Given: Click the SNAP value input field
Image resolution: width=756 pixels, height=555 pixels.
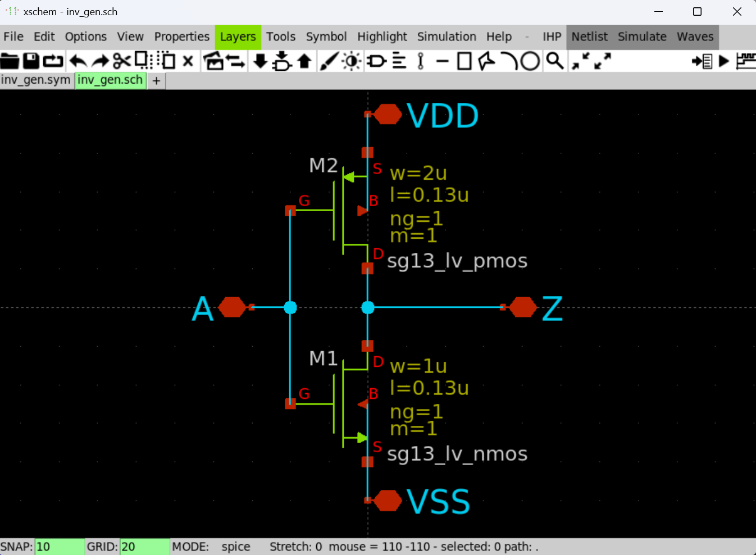Looking at the screenshot, I should click(x=60, y=547).
